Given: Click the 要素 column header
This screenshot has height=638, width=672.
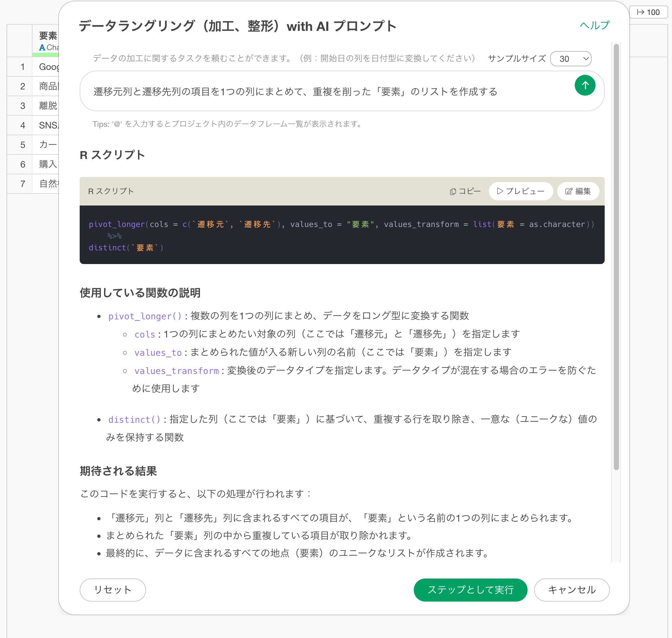Looking at the screenshot, I should [x=47, y=36].
